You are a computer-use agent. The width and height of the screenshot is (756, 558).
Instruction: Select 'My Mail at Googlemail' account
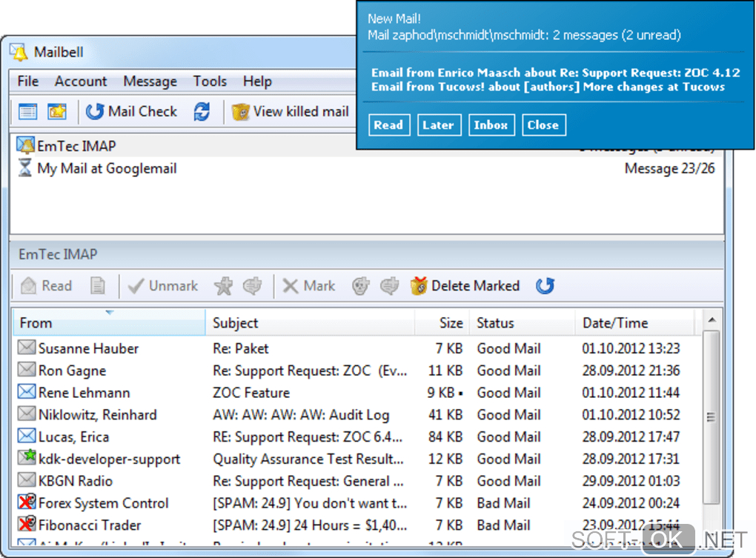107,168
